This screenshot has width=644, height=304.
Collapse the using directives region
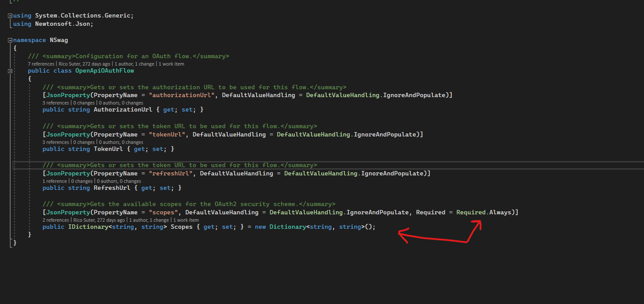[9, 15]
